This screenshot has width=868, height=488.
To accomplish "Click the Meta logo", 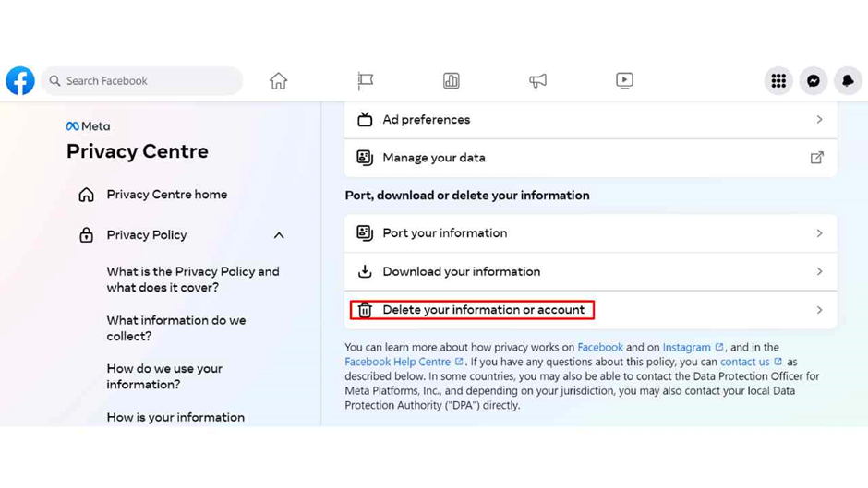I will tap(88, 126).
